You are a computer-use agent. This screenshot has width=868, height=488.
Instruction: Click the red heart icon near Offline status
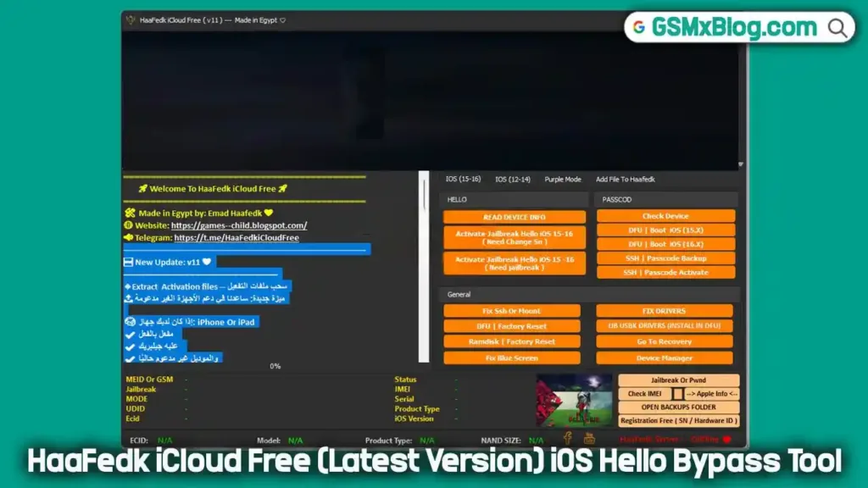[x=726, y=440]
